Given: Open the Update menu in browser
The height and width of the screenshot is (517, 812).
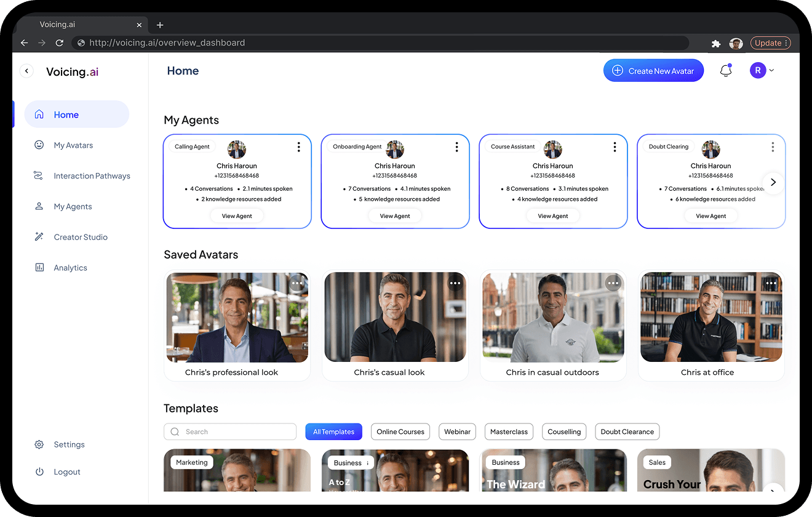Looking at the screenshot, I should (x=770, y=43).
